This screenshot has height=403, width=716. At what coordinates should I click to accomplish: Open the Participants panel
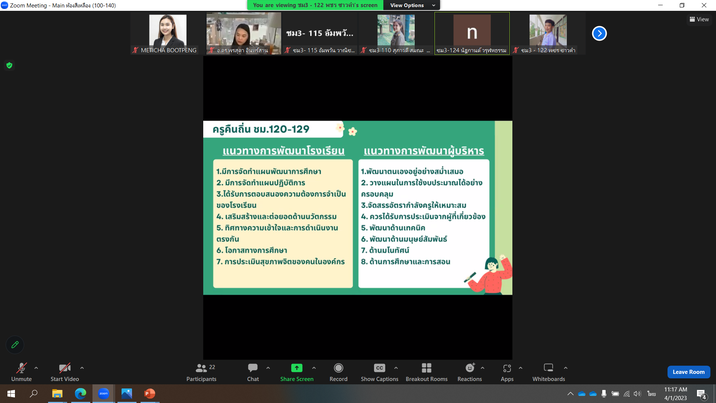(x=200, y=371)
